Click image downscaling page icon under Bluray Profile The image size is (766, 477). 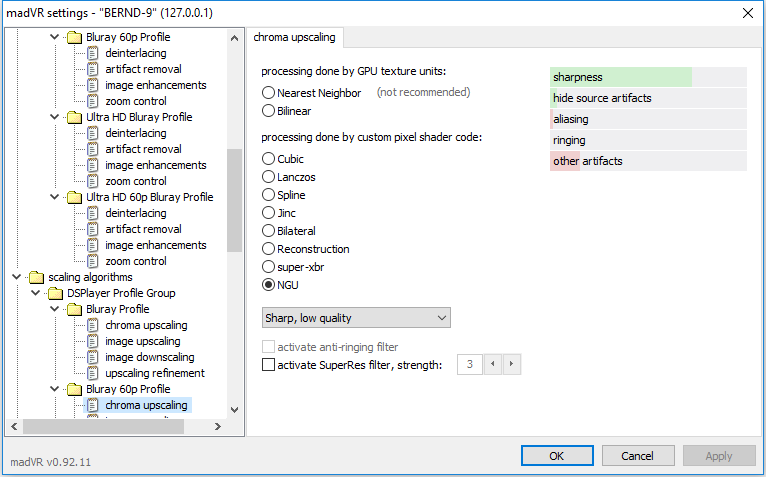click(93, 357)
